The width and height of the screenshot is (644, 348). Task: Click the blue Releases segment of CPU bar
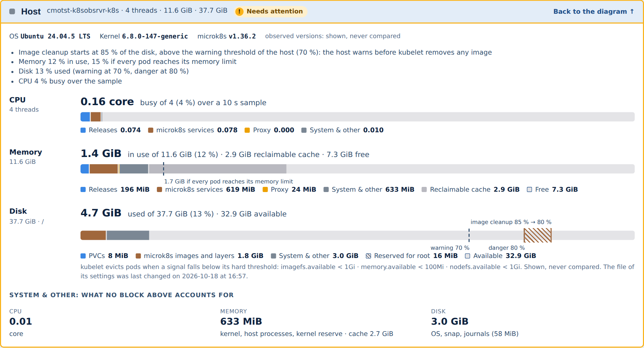tap(85, 117)
